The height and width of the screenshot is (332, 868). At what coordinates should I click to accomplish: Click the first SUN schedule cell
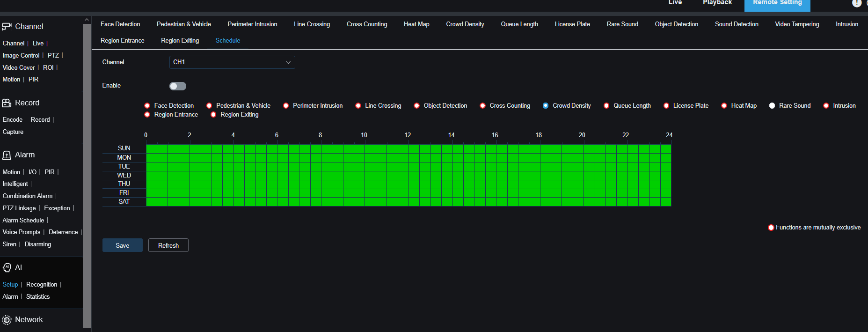[x=152, y=149]
